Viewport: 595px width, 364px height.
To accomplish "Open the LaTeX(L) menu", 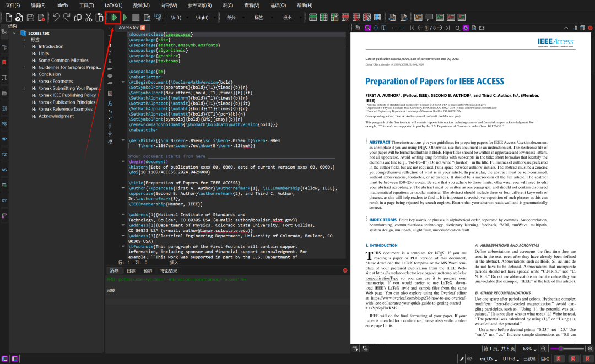I will 113,6.
